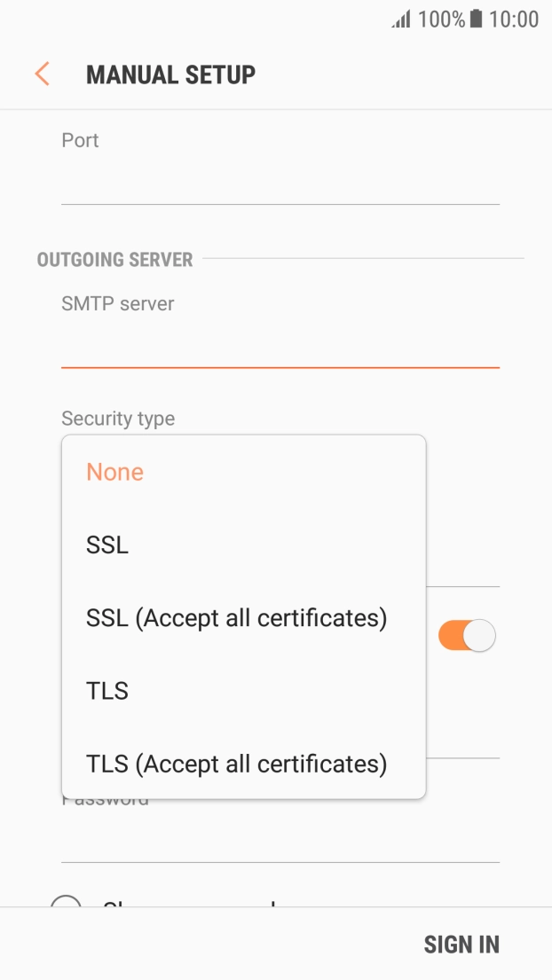
Task: Tap the OUTGOING SERVER section header
Action: [114, 260]
